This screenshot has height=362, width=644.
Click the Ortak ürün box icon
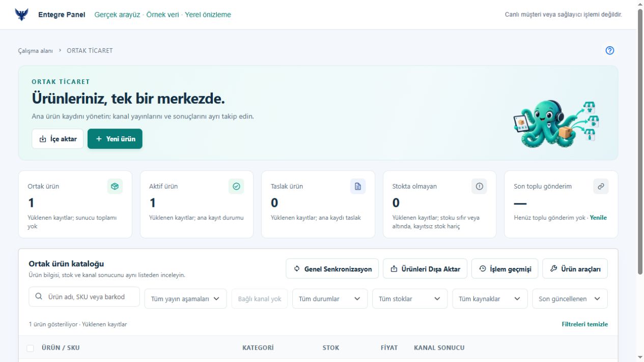(115, 187)
